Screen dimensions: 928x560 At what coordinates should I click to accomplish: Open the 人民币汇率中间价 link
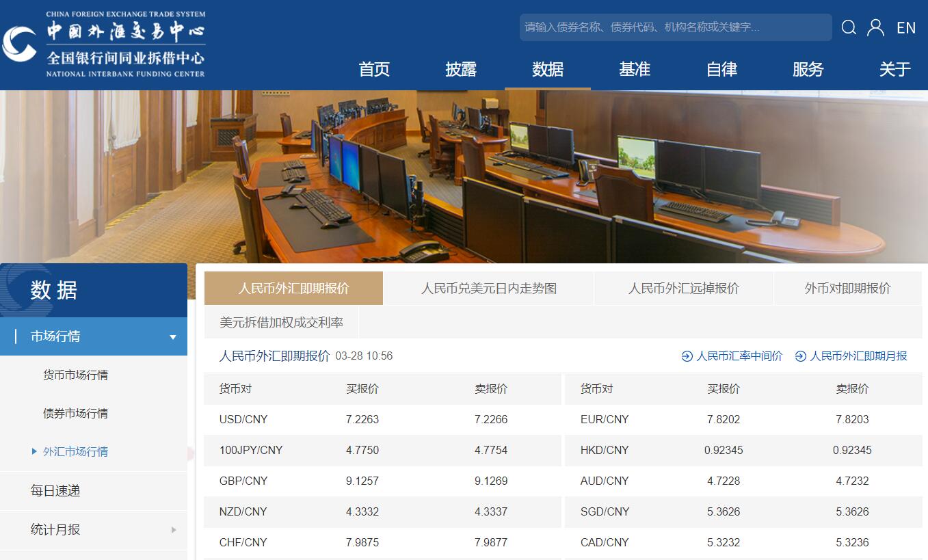(x=739, y=356)
